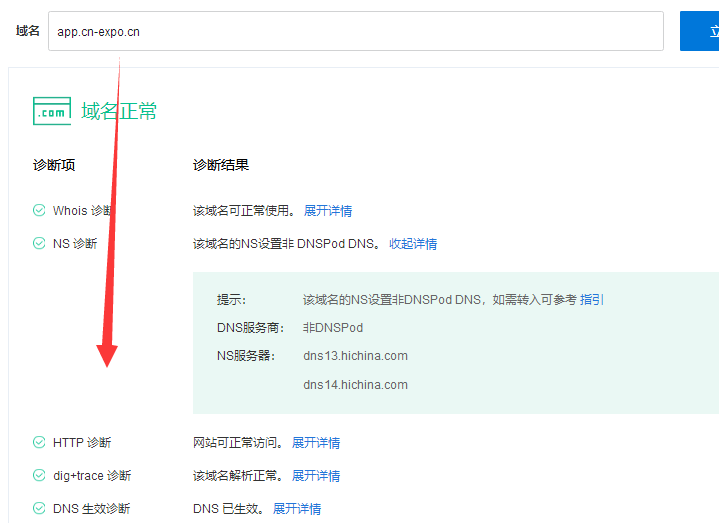The image size is (719, 523).
Task: Click the NS diagnosis check icon
Action: click(x=39, y=243)
